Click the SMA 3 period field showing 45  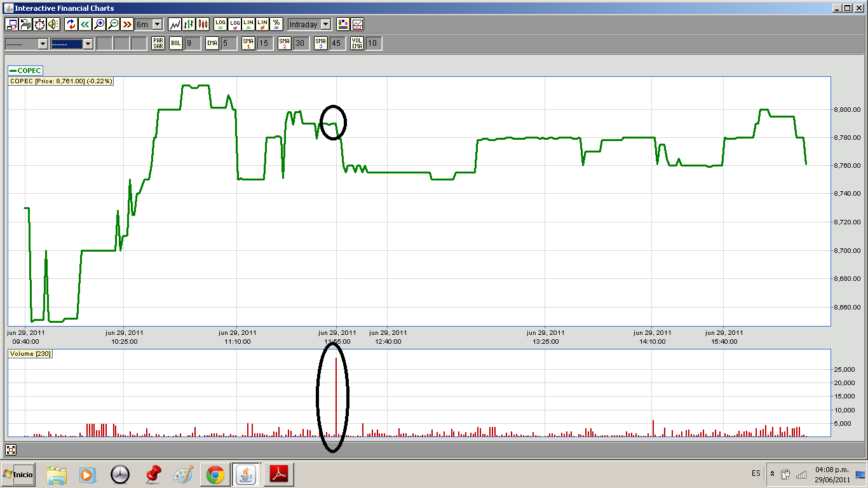click(337, 43)
